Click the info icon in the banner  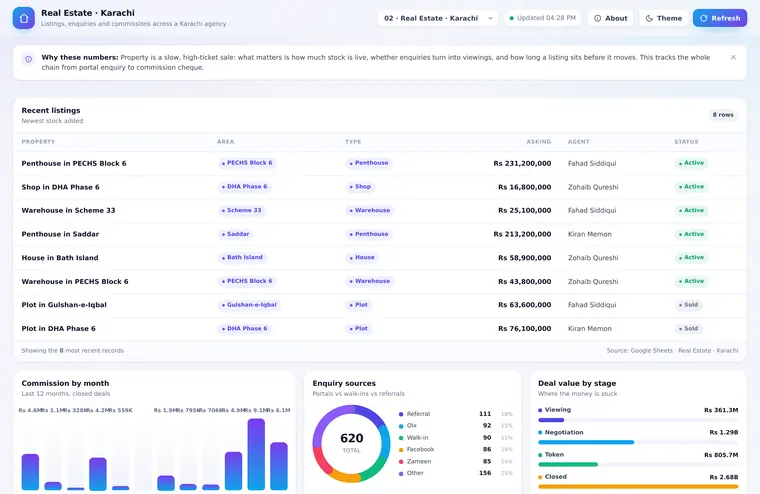pos(29,59)
